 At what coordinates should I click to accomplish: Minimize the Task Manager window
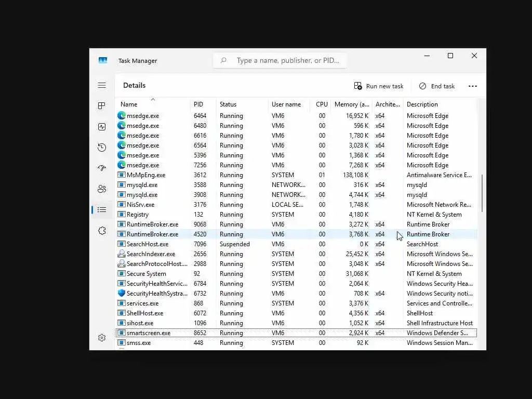(427, 56)
